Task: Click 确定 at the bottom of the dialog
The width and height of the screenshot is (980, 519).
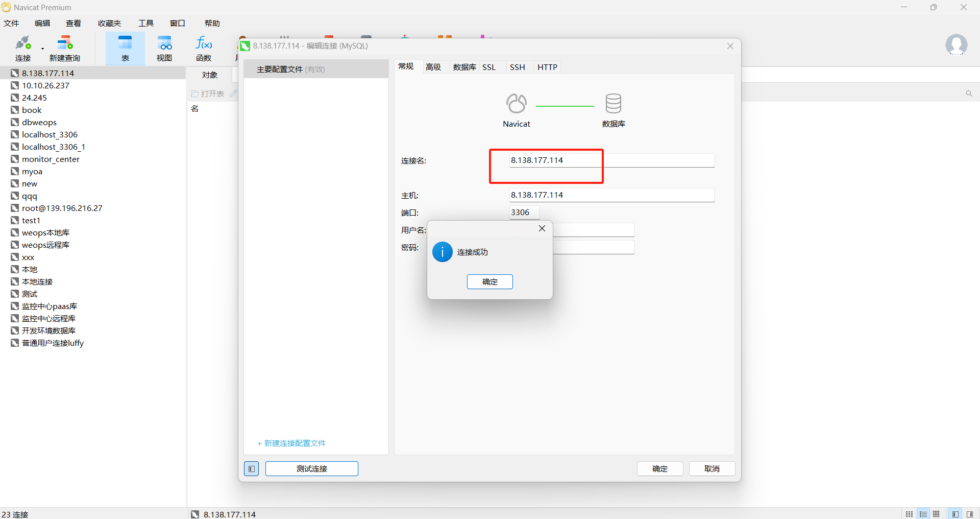Action: point(660,468)
